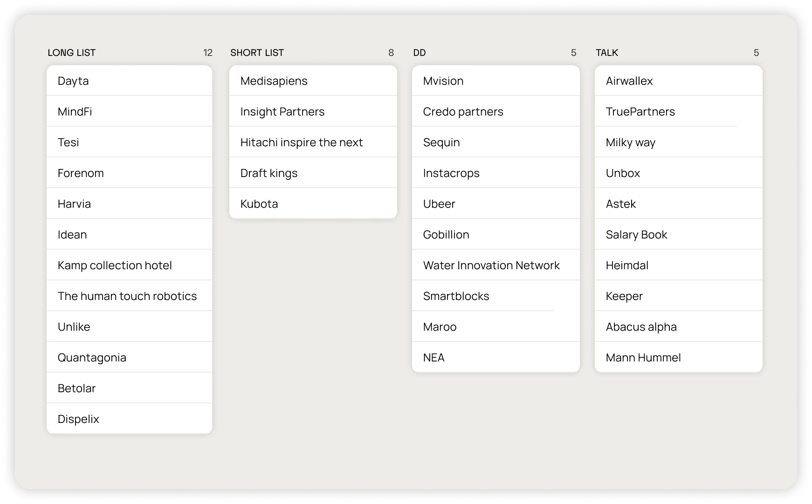Select MindFi in Long List
This screenshot has height=504, width=812.
pyautogui.click(x=129, y=111)
